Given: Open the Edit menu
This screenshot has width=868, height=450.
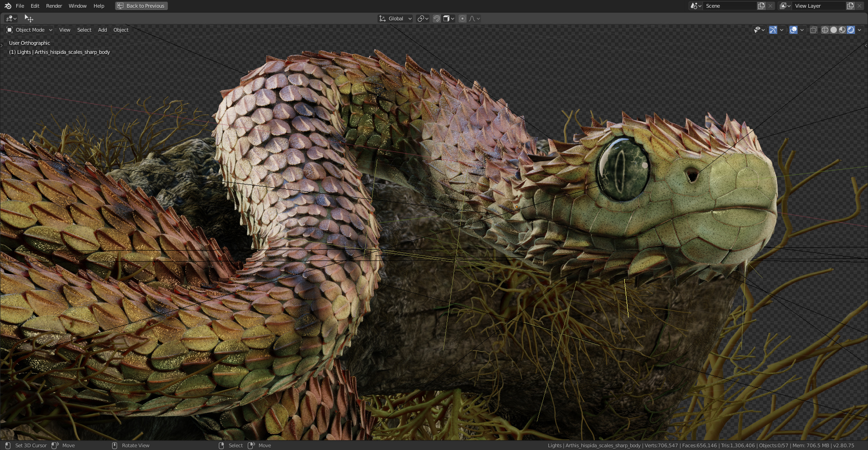Looking at the screenshot, I should [35, 6].
